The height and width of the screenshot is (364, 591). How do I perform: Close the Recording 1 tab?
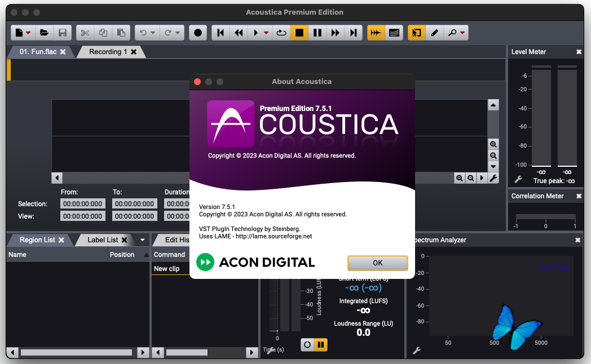click(x=134, y=52)
